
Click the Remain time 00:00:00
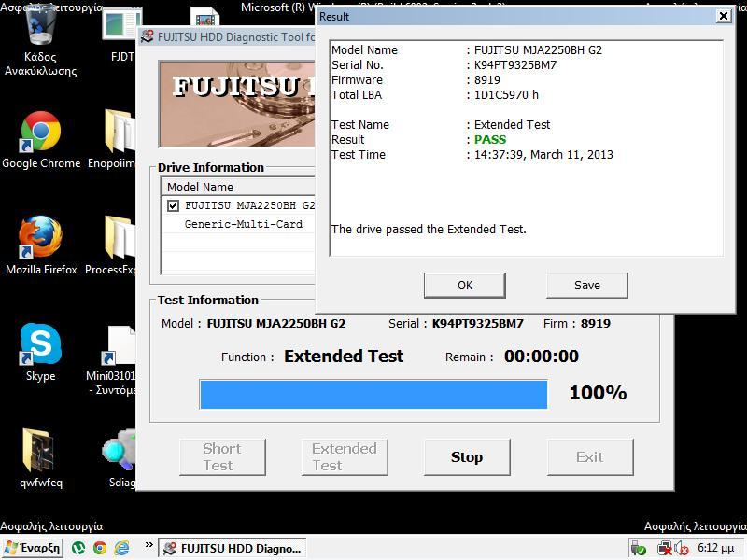(542, 357)
